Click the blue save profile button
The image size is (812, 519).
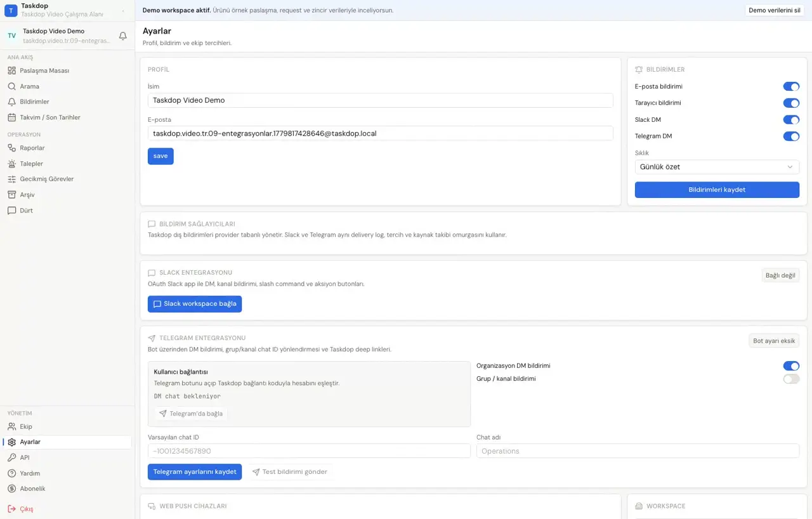click(160, 156)
